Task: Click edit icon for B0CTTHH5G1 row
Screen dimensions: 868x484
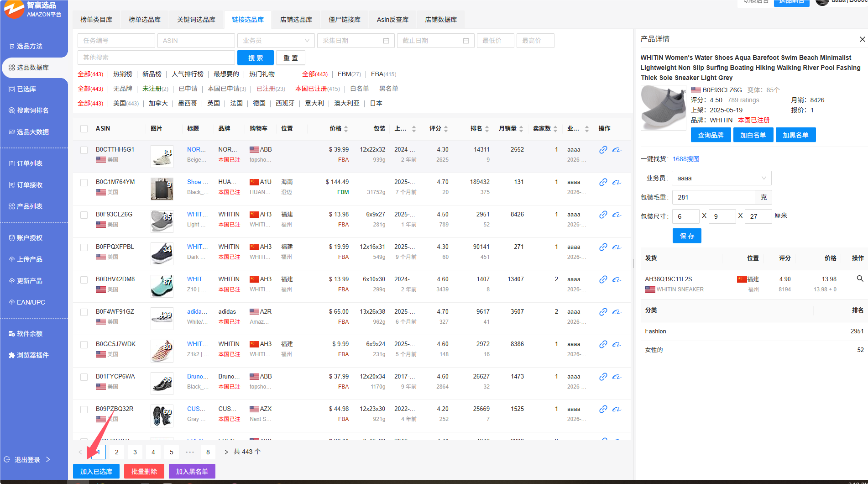Action: (617, 150)
